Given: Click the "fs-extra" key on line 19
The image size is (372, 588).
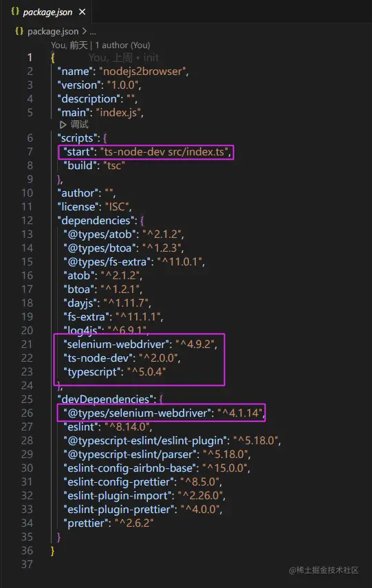Looking at the screenshot, I should 86,317.
